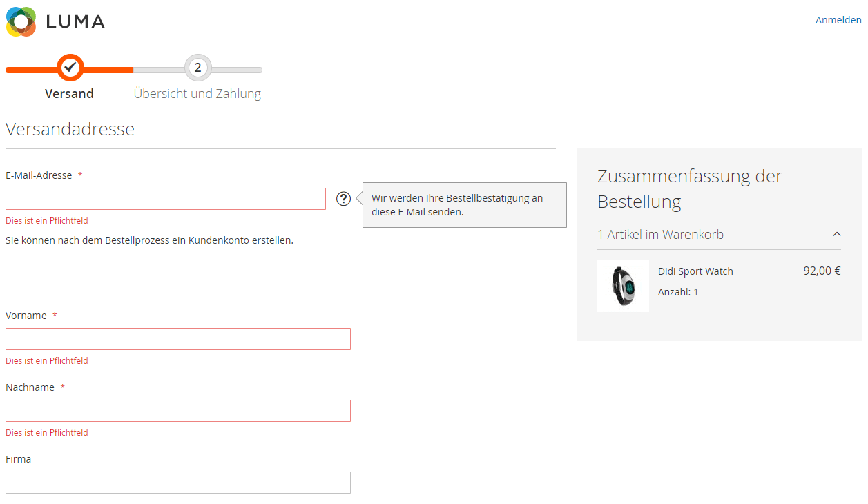This screenshot has width=868, height=504.
Task: Click into the Vorname input field
Action: (x=177, y=339)
